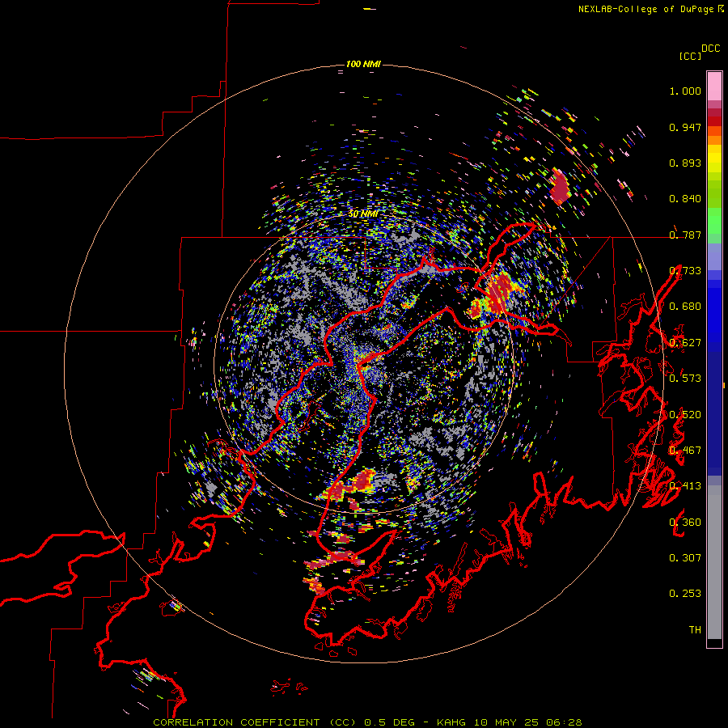Click the 0.840 scale value
This screenshot has width=728, height=728.
(685, 199)
